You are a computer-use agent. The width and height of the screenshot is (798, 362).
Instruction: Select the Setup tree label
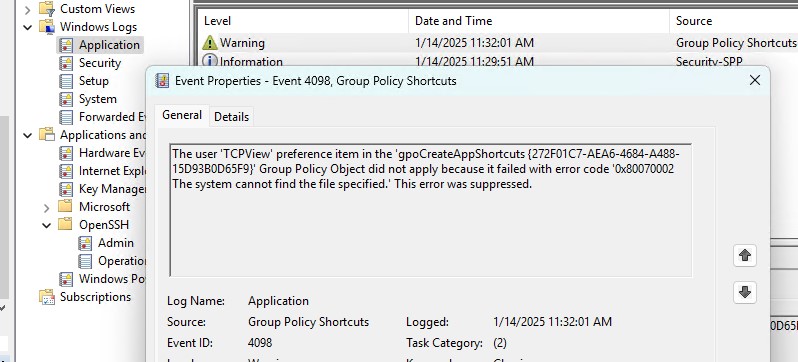click(94, 81)
